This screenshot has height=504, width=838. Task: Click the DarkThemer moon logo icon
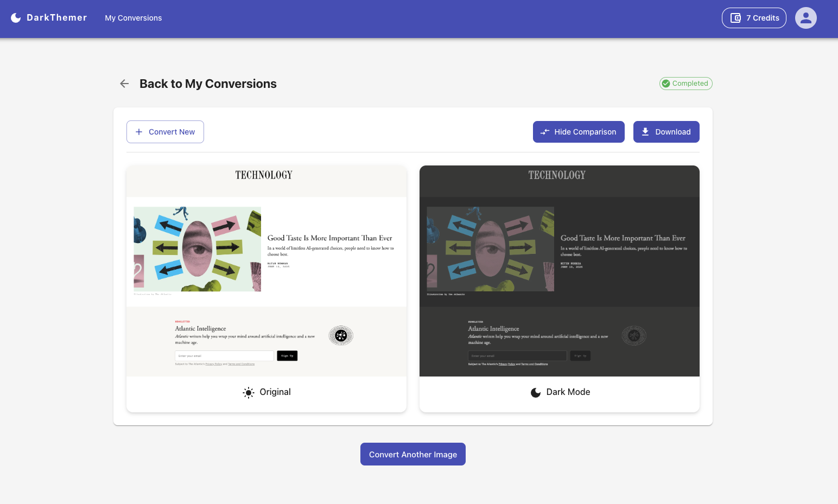pyautogui.click(x=16, y=17)
